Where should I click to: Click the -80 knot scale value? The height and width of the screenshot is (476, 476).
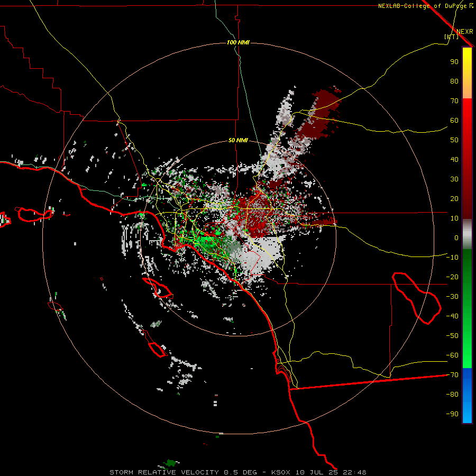coord(452,395)
